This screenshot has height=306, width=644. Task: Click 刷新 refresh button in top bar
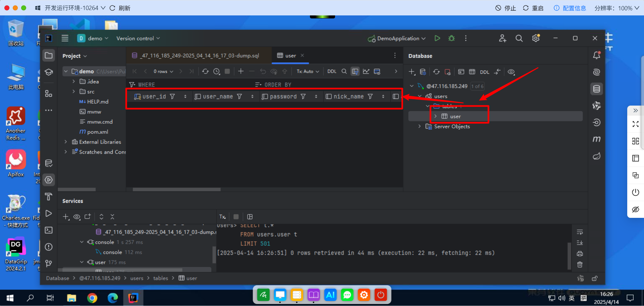(x=120, y=8)
